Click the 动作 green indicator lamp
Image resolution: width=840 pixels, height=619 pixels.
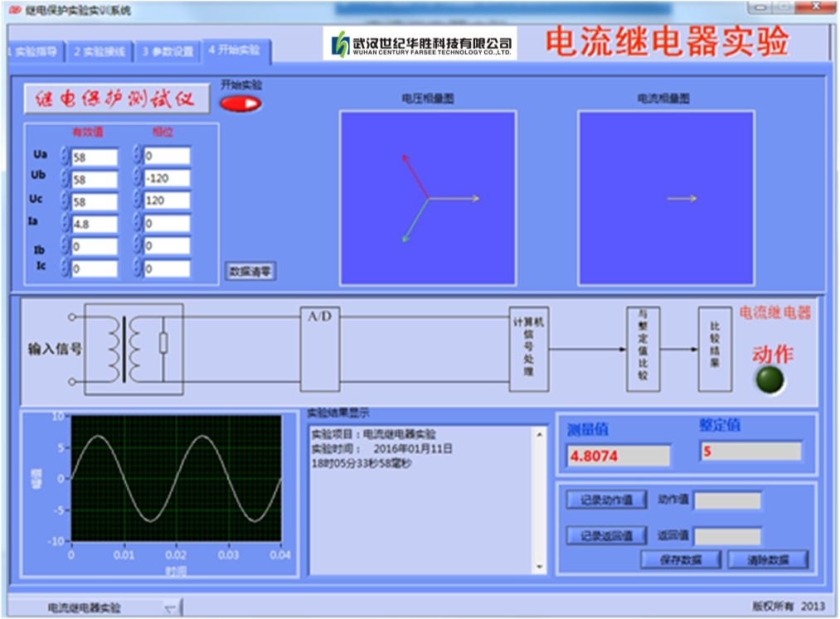770,380
